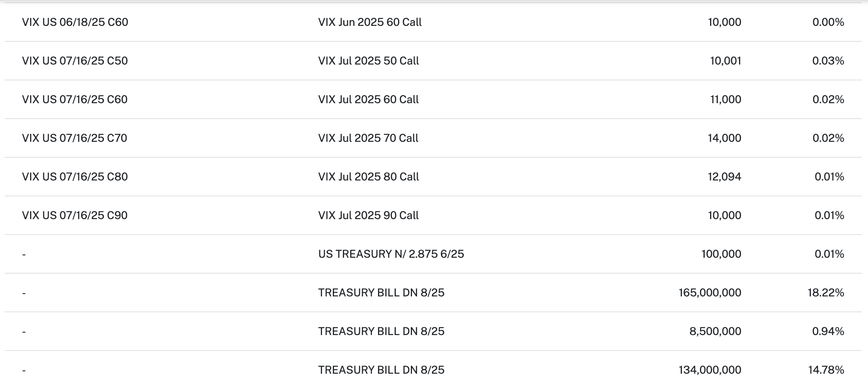Select the 12,094 quantity value
Image resolution: width=868 pixels, height=388 pixels.
point(724,177)
